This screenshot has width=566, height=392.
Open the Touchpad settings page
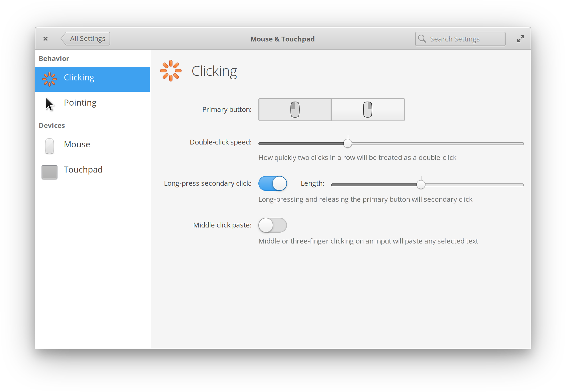coord(83,170)
